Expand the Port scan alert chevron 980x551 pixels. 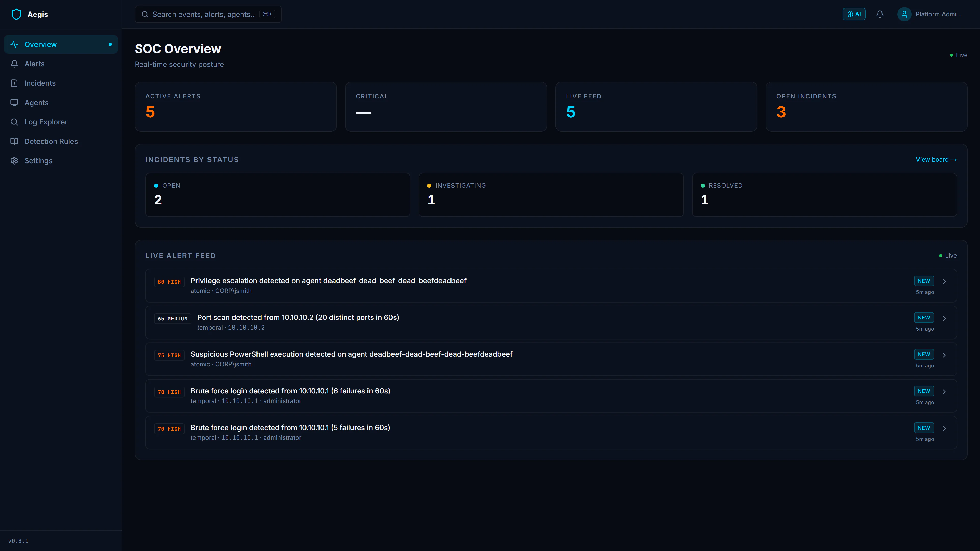click(x=944, y=318)
